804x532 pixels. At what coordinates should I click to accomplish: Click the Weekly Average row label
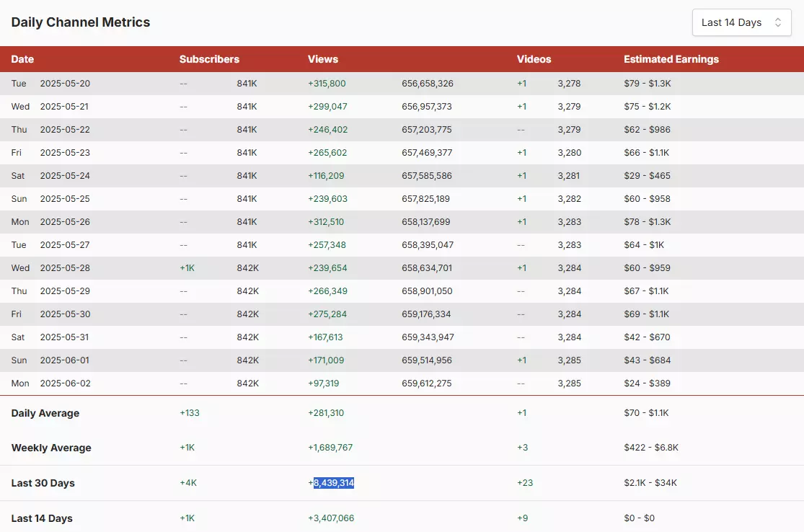51,448
